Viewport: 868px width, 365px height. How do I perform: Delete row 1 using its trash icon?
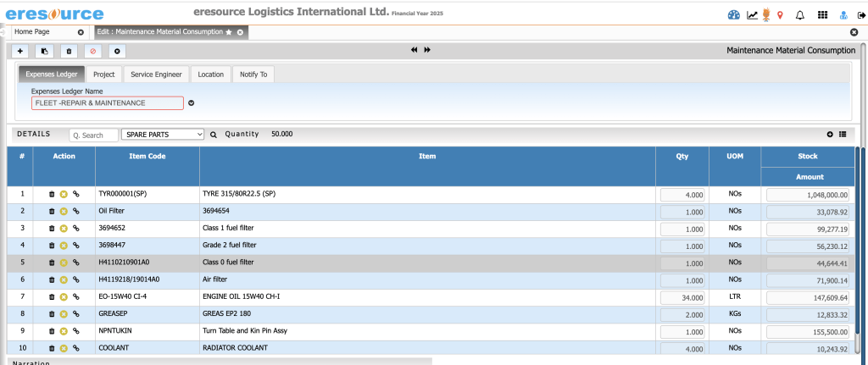point(52,195)
